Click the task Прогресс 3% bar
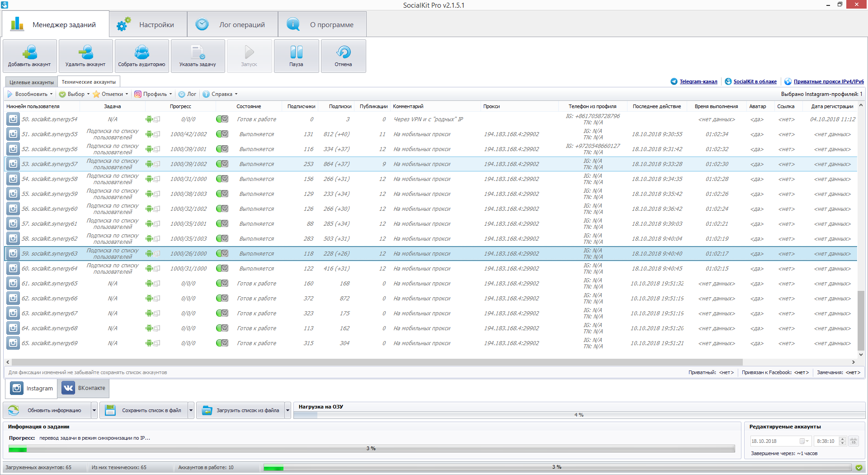Image resolution: width=868 pixels, height=475 pixels. pyautogui.click(x=372, y=448)
